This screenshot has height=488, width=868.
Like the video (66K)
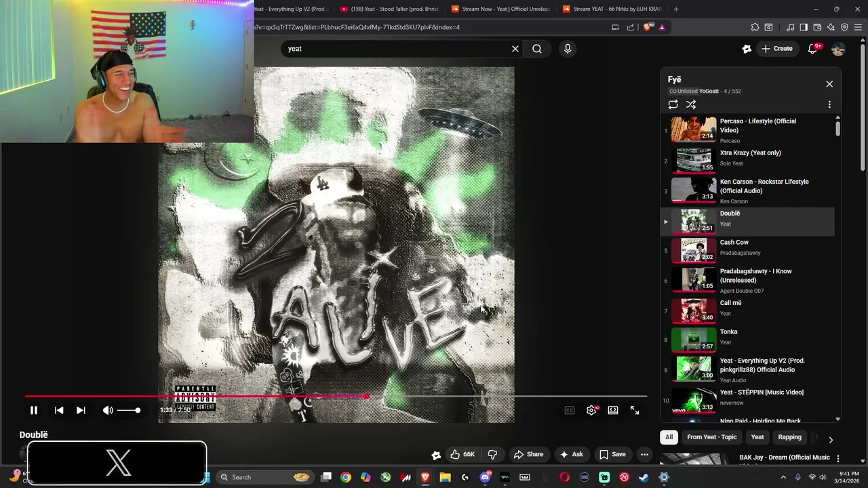click(462, 454)
